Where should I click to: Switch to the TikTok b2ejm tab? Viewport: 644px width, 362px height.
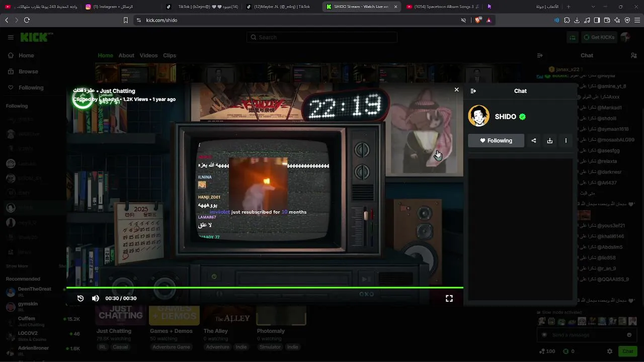coord(201,7)
